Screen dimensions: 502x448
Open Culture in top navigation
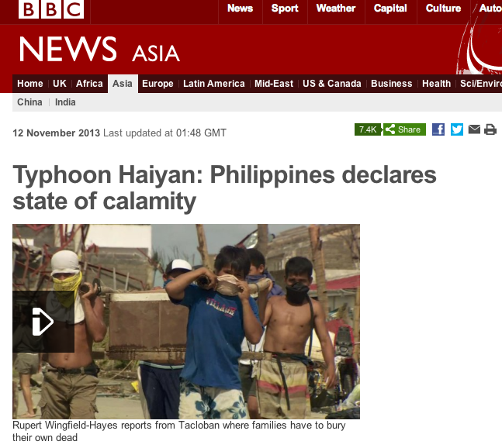point(443,9)
